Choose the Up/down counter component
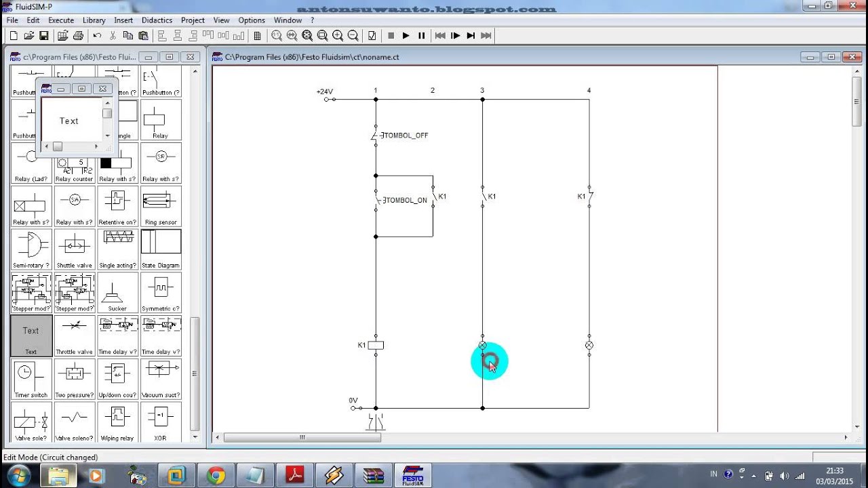Image resolution: width=868 pixels, height=488 pixels. click(x=117, y=380)
